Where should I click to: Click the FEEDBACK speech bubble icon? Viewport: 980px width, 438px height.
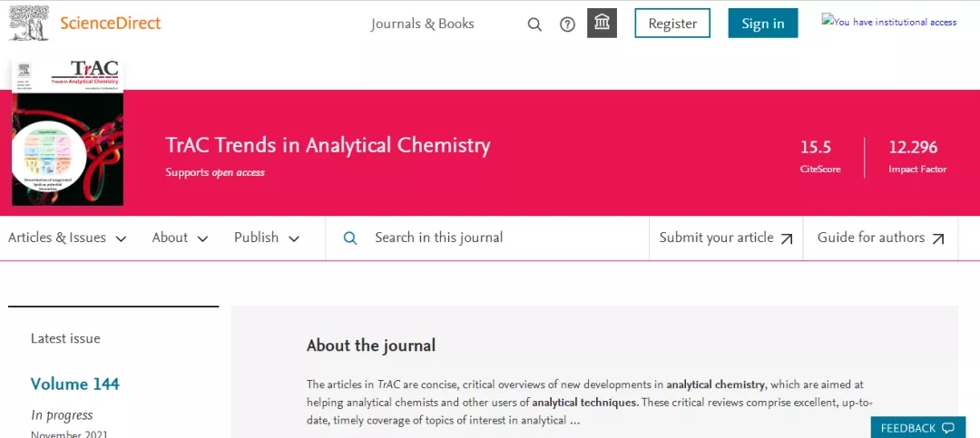tap(948, 428)
